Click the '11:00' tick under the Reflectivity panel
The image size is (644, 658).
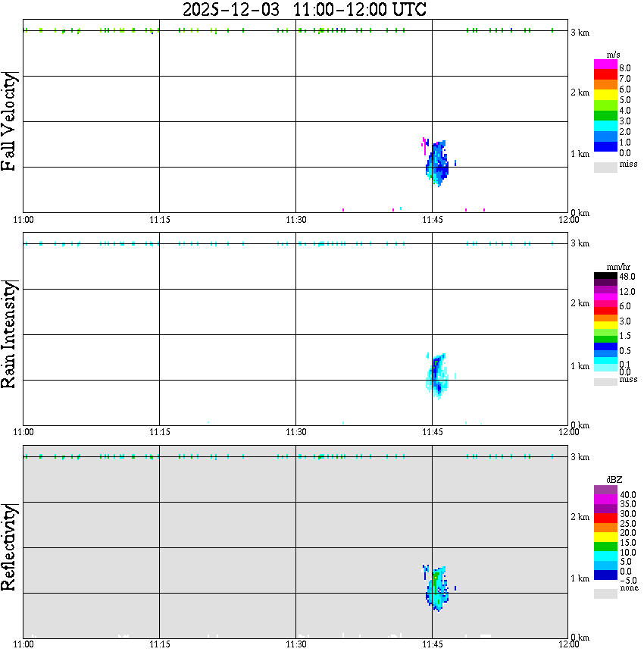[23, 644]
